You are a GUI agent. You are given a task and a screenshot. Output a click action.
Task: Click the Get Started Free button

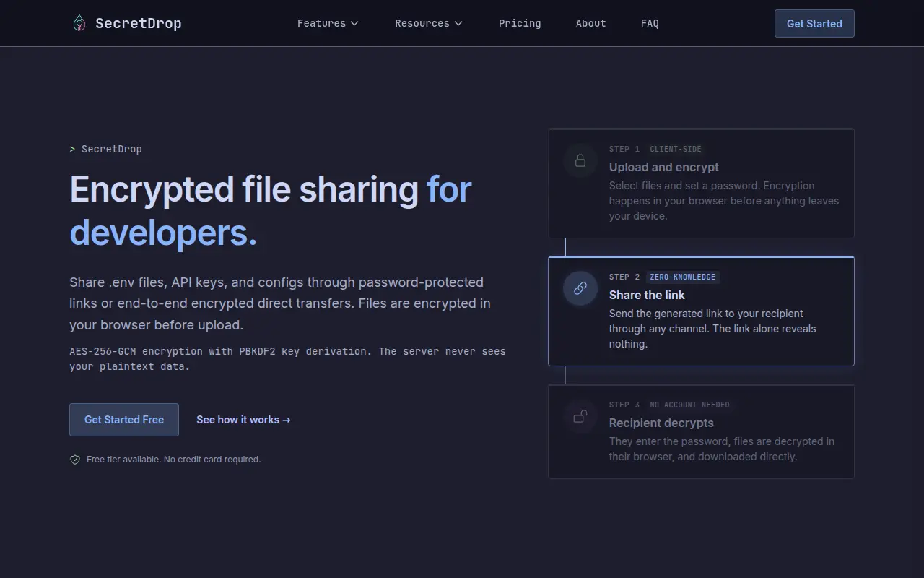[124, 420]
